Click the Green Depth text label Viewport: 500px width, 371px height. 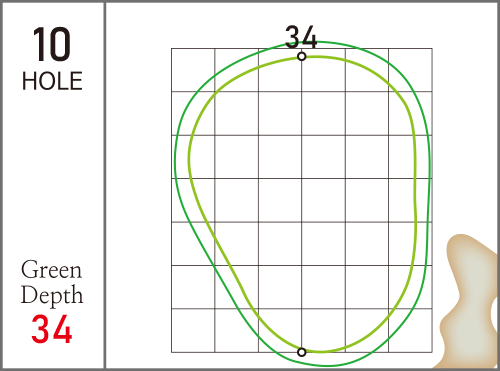click(x=52, y=282)
